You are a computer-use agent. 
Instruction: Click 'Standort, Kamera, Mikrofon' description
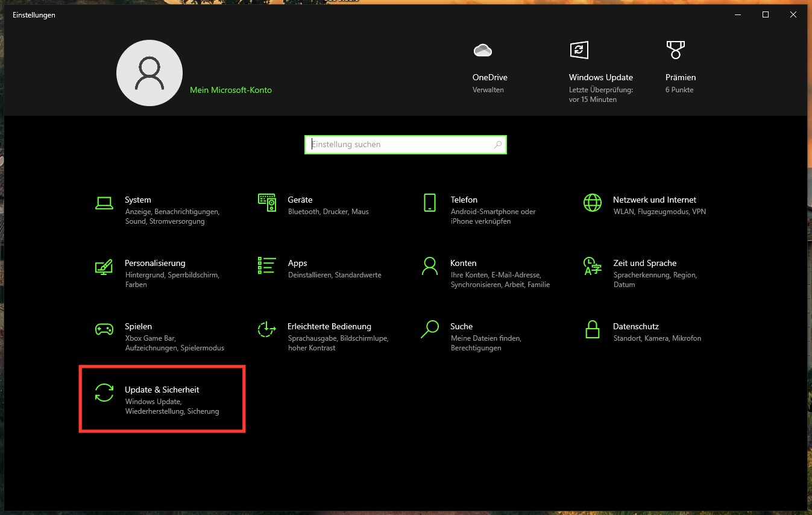point(657,338)
